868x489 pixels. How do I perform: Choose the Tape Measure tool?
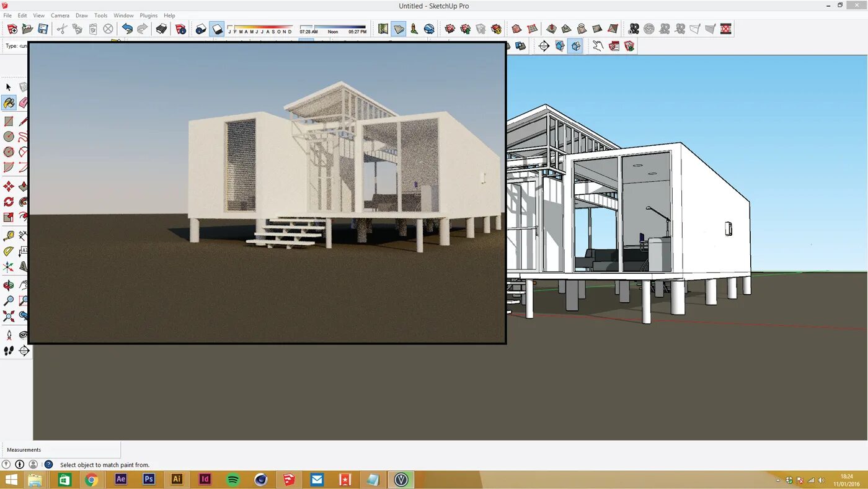(x=9, y=236)
